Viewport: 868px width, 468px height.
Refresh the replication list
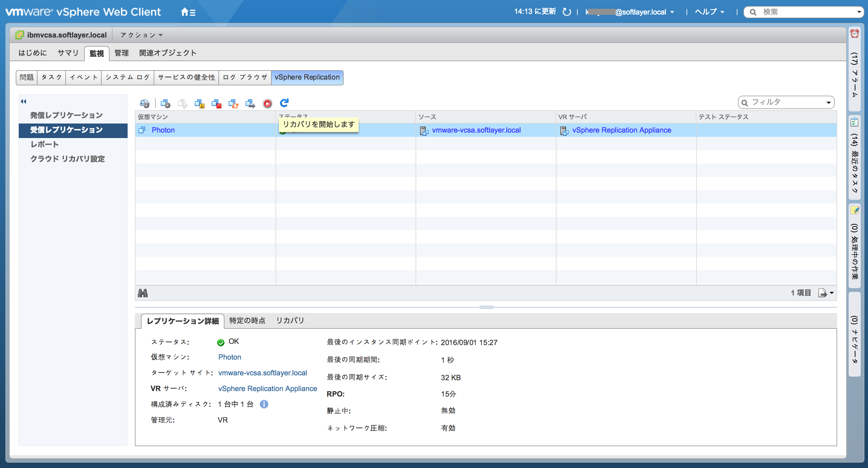coord(284,104)
